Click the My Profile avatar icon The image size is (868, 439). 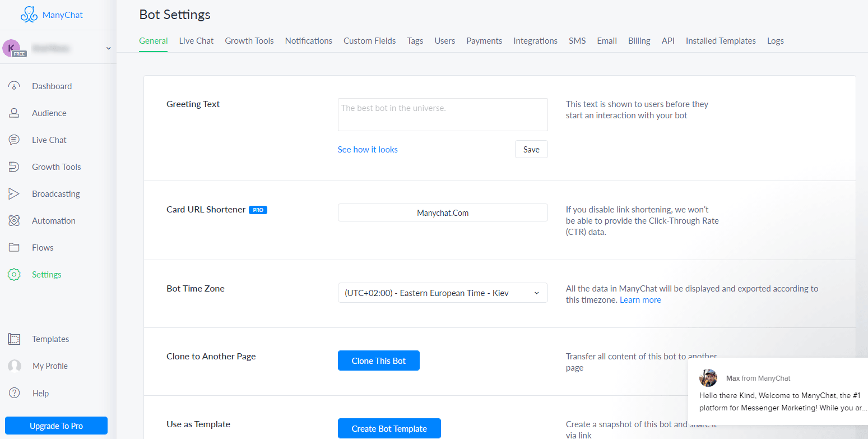[x=15, y=366]
